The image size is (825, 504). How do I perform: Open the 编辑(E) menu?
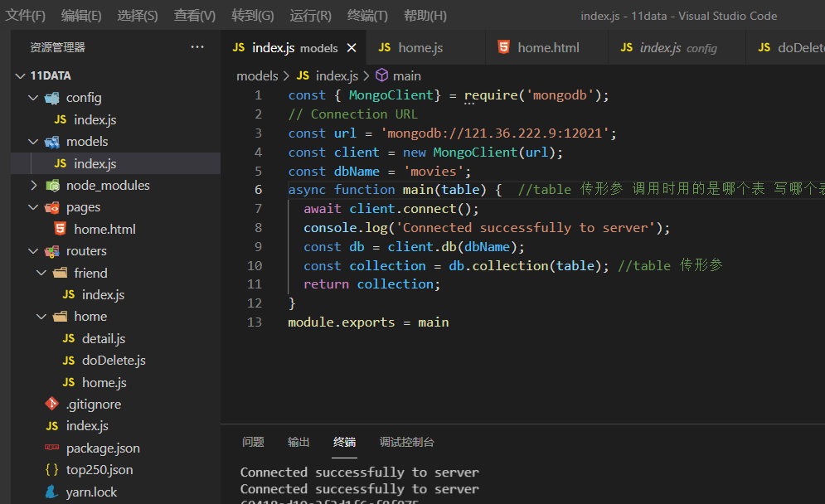[81, 16]
